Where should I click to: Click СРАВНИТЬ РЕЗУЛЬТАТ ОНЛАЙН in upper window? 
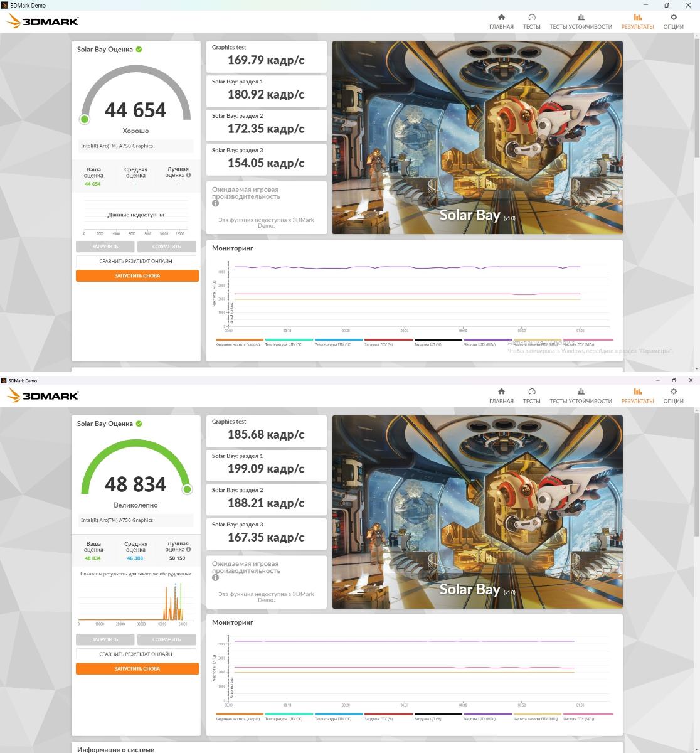tap(136, 261)
